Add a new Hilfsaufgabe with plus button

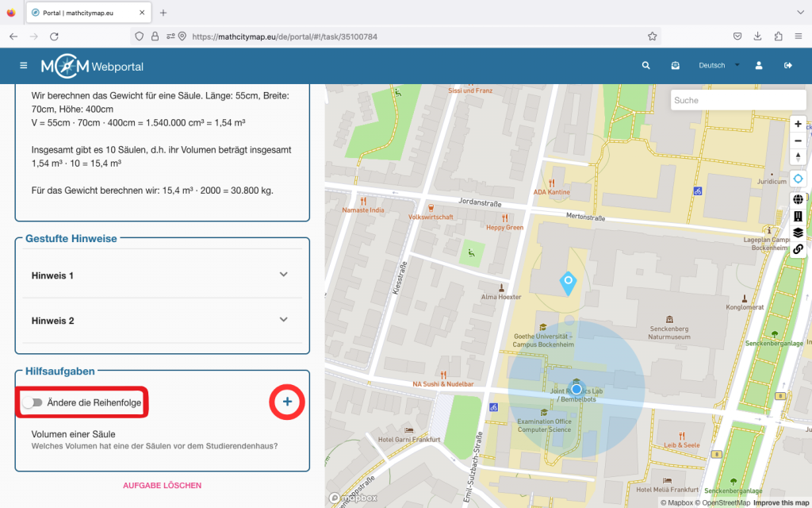(287, 402)
